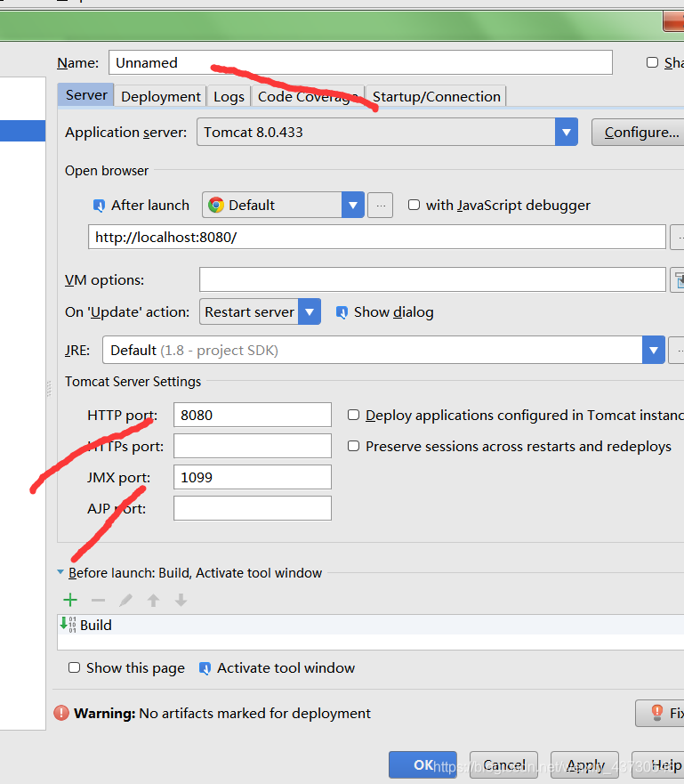The height and width of the screenshot is (784, 684).
Task: Add a new before-launch task with plus icon
Action: tap(70, 600)
